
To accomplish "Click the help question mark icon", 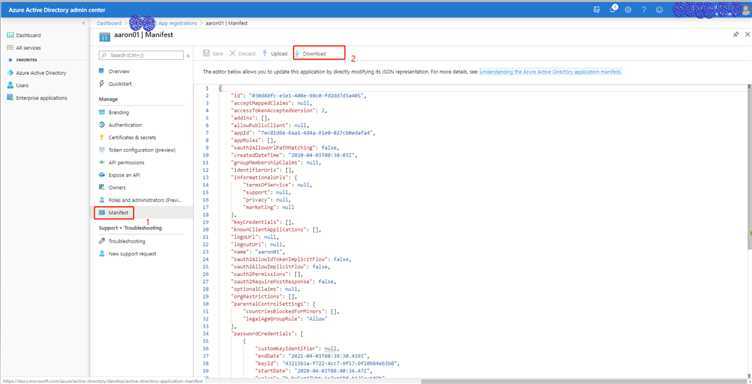I will [644, 10].
